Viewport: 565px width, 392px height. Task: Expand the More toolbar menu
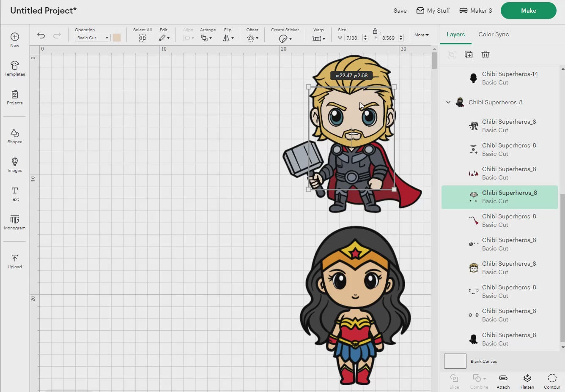(x=421, y=35)
